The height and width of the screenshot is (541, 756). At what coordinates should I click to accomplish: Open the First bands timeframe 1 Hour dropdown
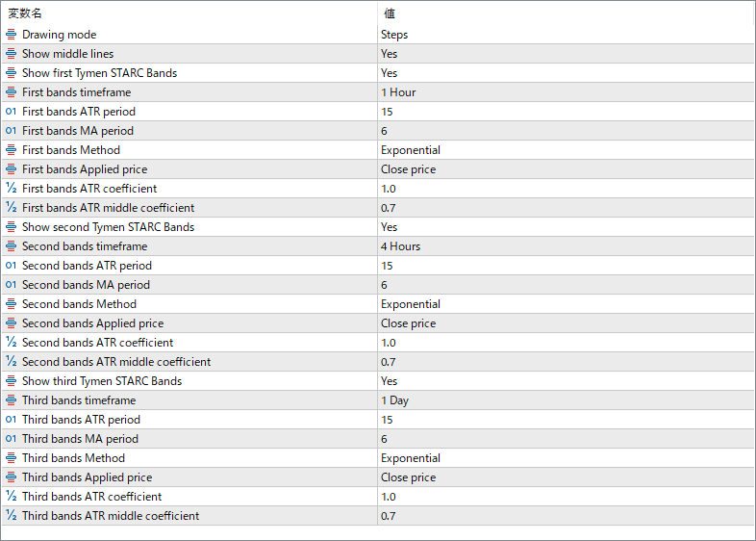(398, 92)
